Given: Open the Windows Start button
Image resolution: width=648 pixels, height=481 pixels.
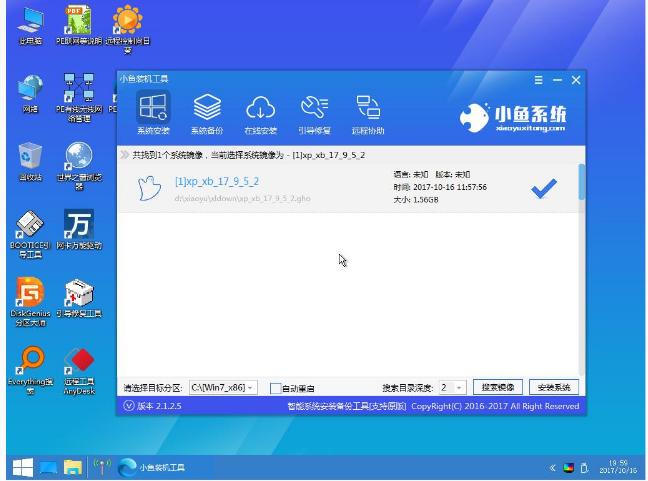Looking at the screenshot, I should [22, 467].
